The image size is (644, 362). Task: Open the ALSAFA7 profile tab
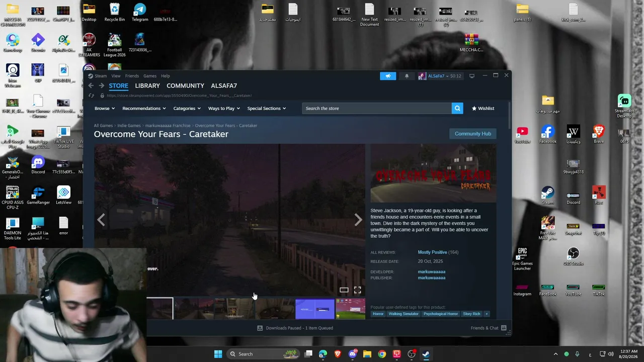224,85
